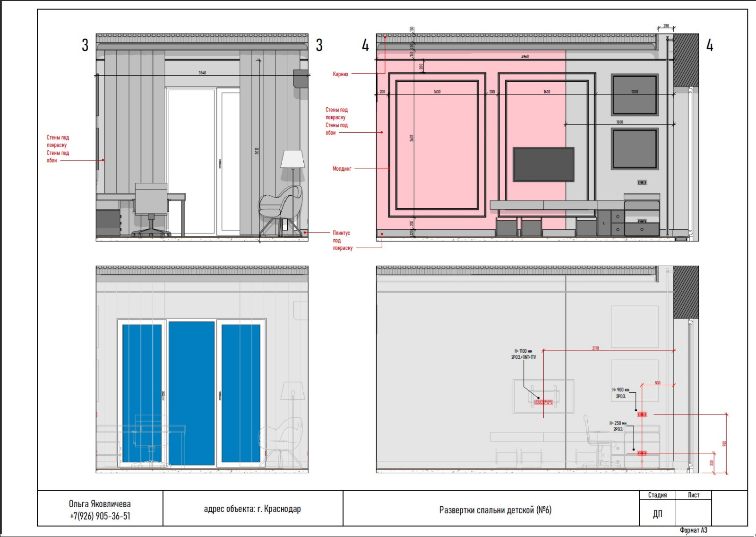Click the title "Развертки спальни детской (№6)"
Screen dimensions: 756x537
[495, 510]
